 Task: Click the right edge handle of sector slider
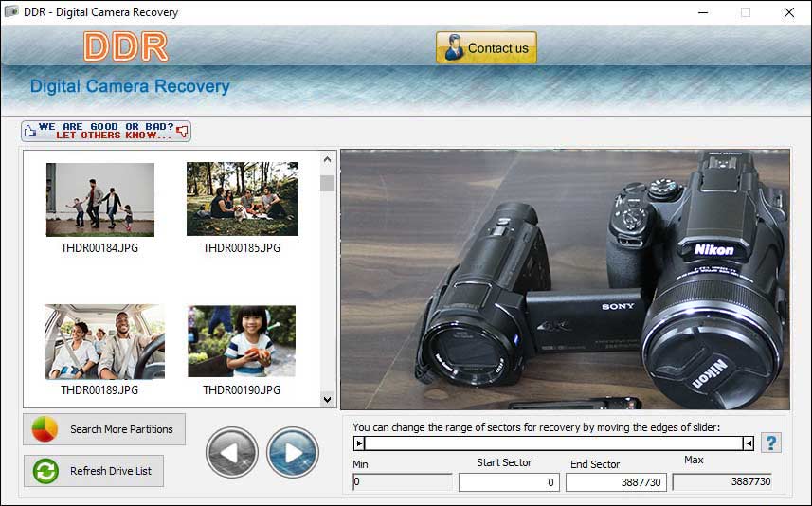(749, 443)
